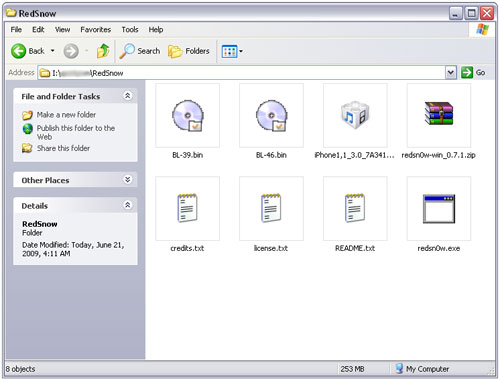Collapse the Details panel
This screenshot has height=381, width=500.
pos(127,205)
